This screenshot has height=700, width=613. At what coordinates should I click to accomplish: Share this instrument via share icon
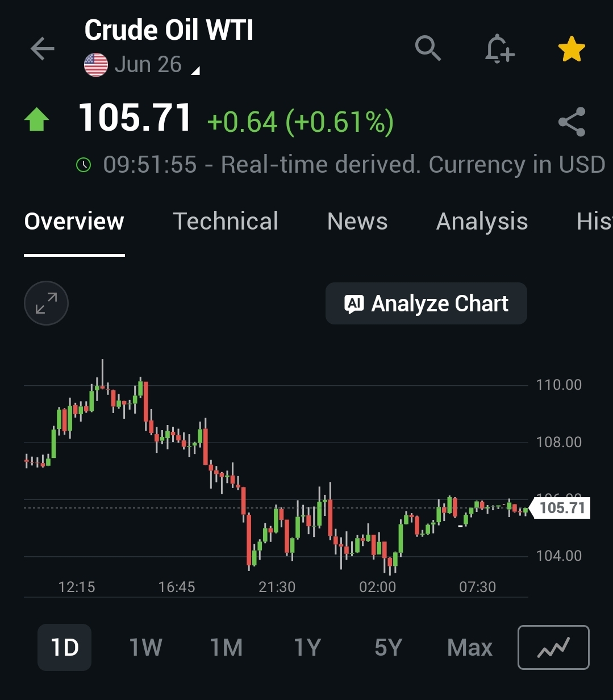[x=572, y=122]
